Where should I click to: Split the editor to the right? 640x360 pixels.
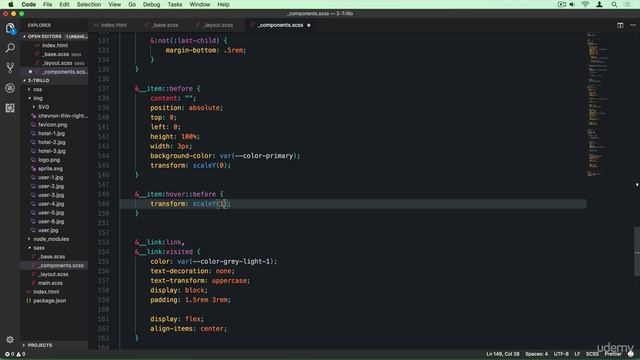[x=620, y=25]
